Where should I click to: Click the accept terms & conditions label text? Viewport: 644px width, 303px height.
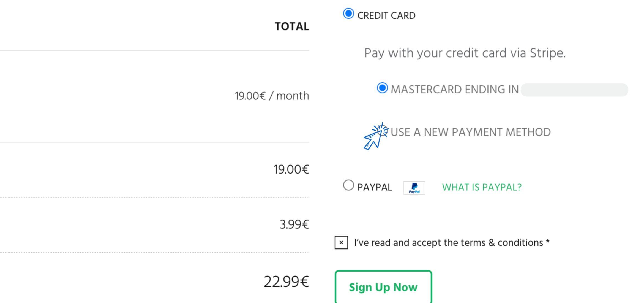(451, 243)
